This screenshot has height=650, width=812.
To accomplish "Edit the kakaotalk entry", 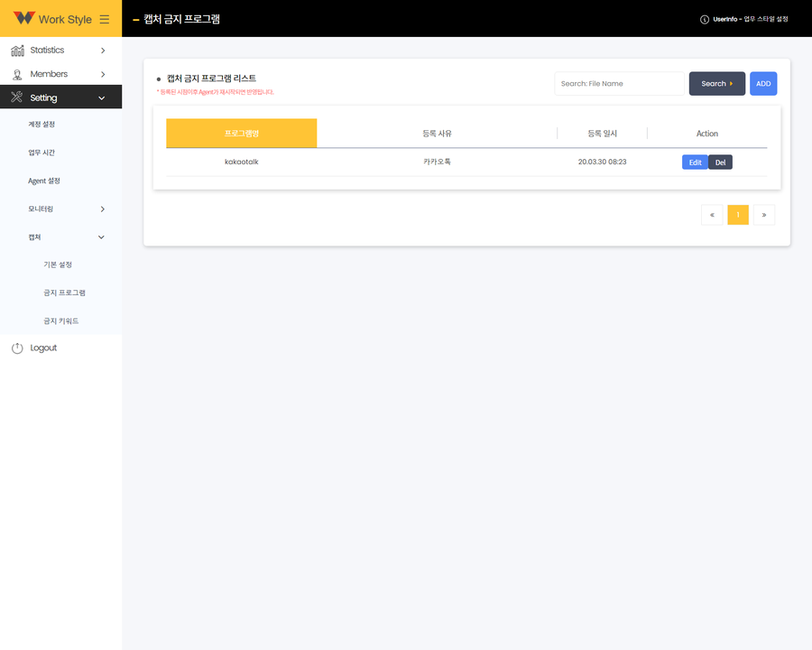I will 695,162.
